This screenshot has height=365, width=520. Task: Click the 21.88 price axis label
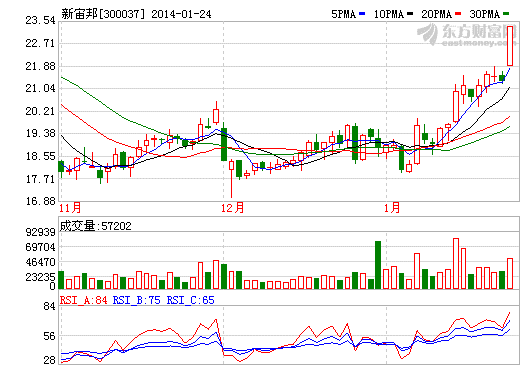(x=40, y=66)
